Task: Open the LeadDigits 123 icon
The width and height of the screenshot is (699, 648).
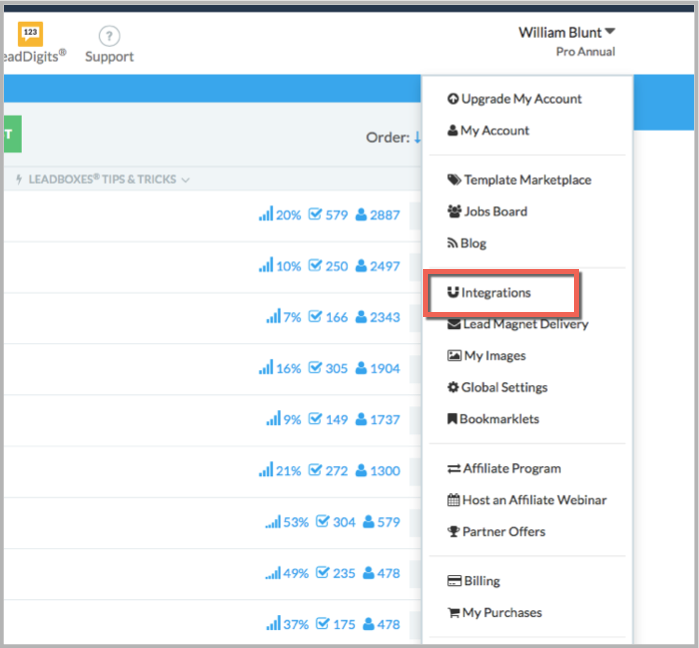Action: coord(30,34)
